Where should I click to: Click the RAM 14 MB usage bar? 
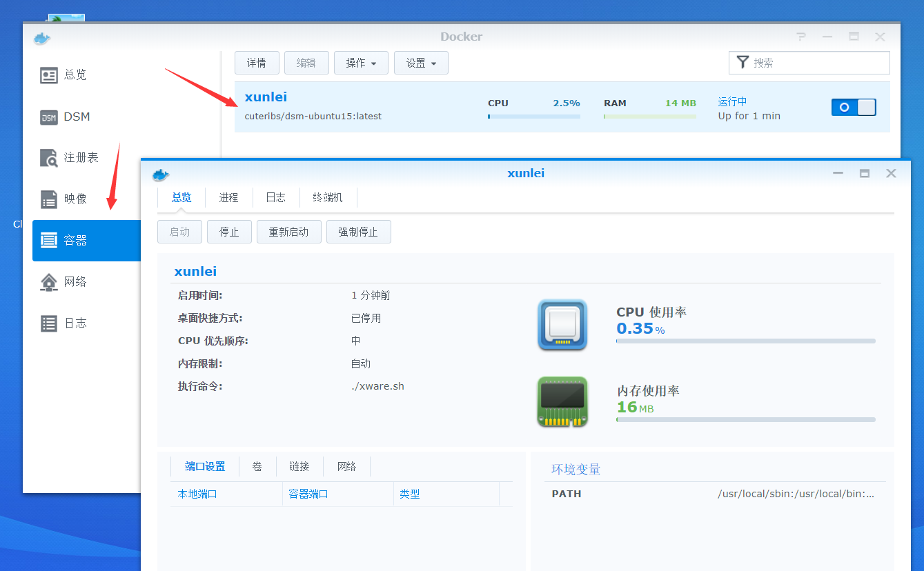(x=650, y=117)
